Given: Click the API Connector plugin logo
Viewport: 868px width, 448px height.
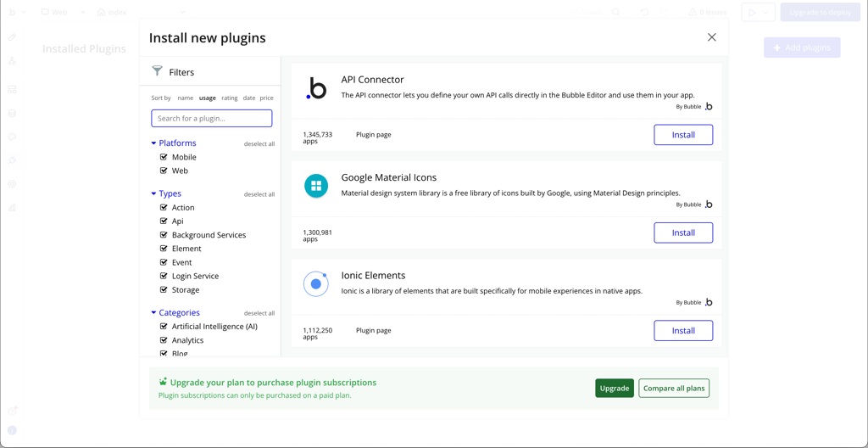Looking at the screenshot, I should (317, 89).
